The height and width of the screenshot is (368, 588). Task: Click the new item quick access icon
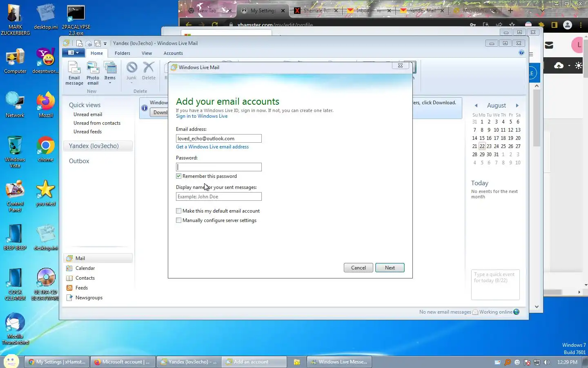tap(80, 43)
